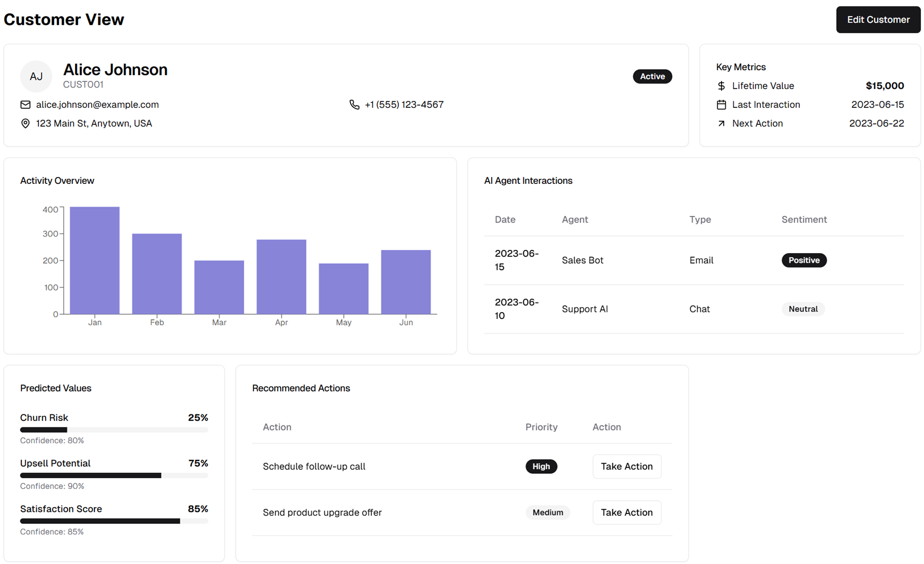Click the High priority badge

[541, 466]
